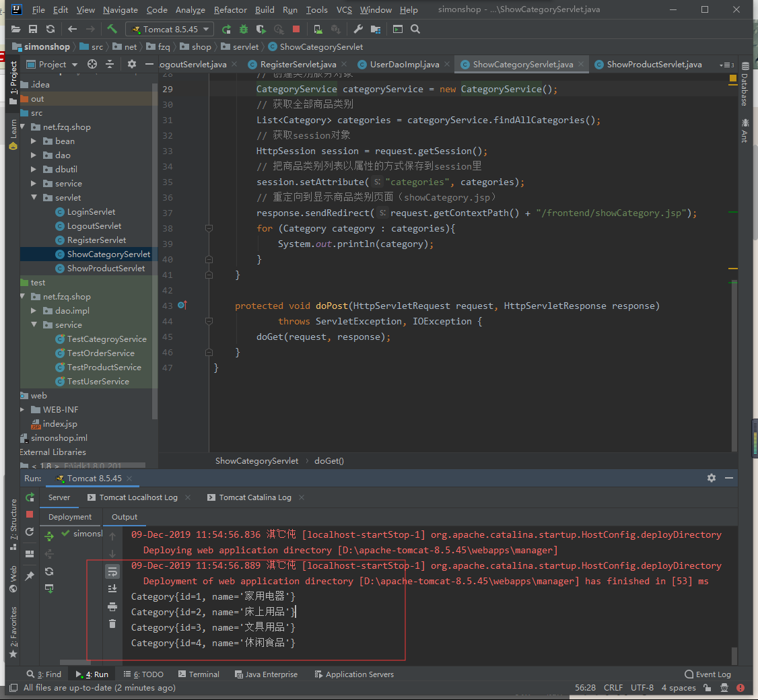
Task: Switch to the Server tab in Run panel
Action: point(59,497)
